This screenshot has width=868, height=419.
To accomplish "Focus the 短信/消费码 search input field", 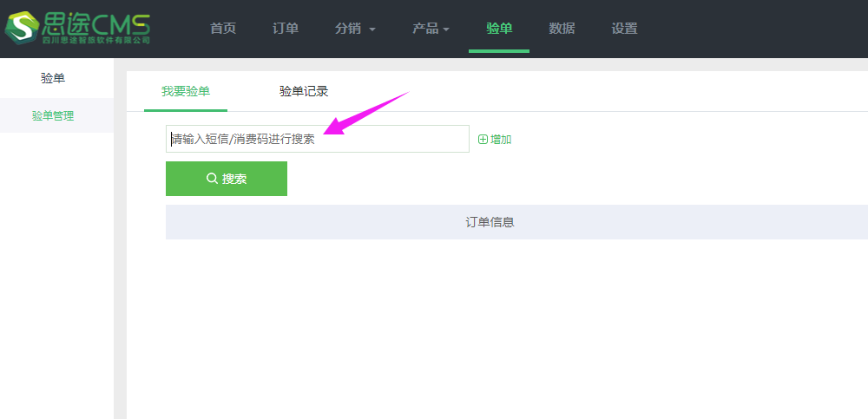I will point(317,139).
